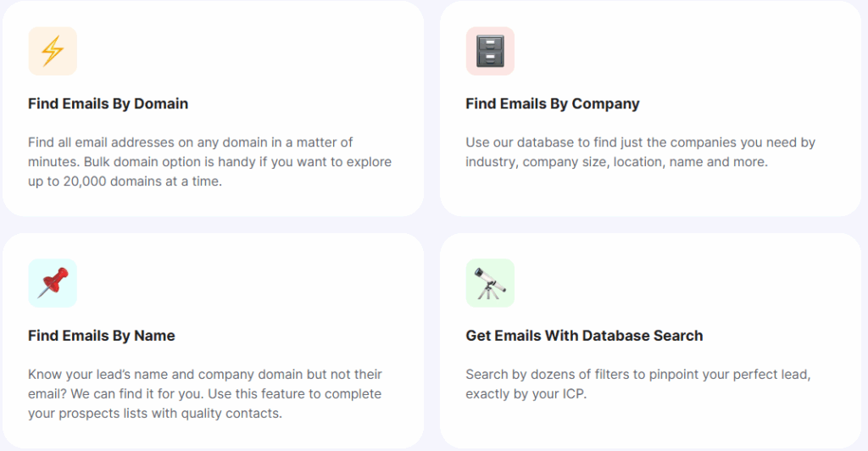This screenshot has height=451, width=868.
Task: Click the "your prospects lists with quality contacts" line
Action: click(x=154, y=414)
